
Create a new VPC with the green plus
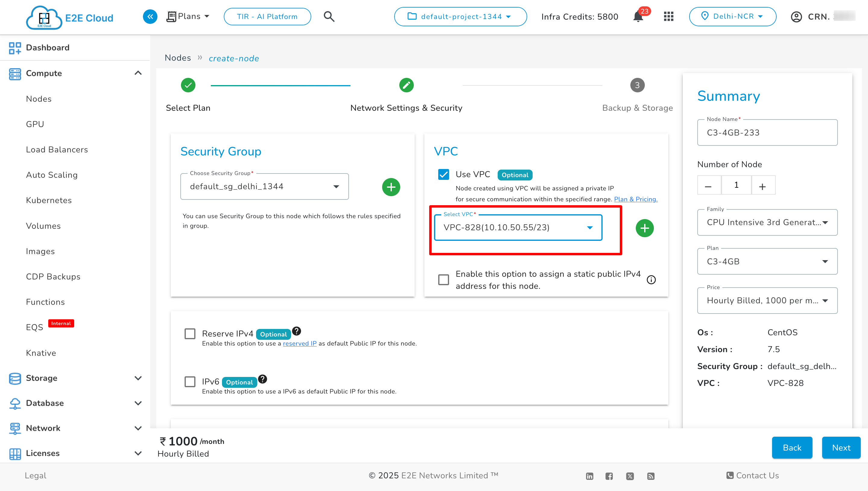coord(645,228)
